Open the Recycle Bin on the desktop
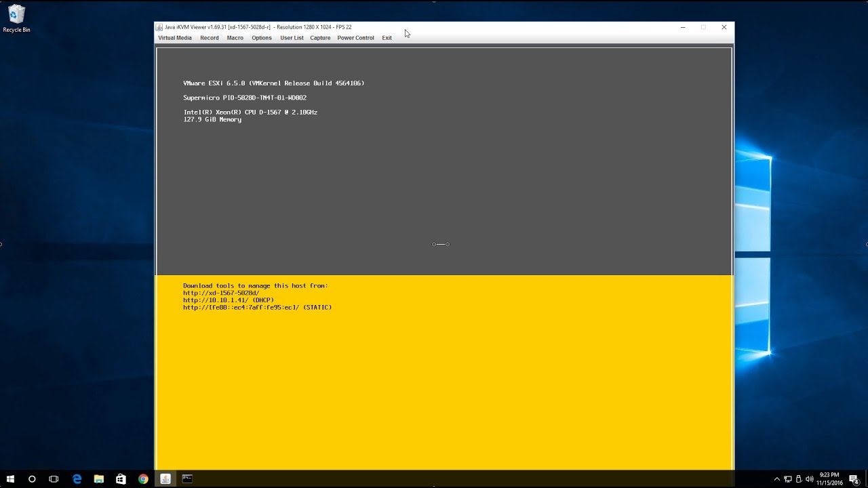This screenshot has height=488, width=868. point(16,19)
